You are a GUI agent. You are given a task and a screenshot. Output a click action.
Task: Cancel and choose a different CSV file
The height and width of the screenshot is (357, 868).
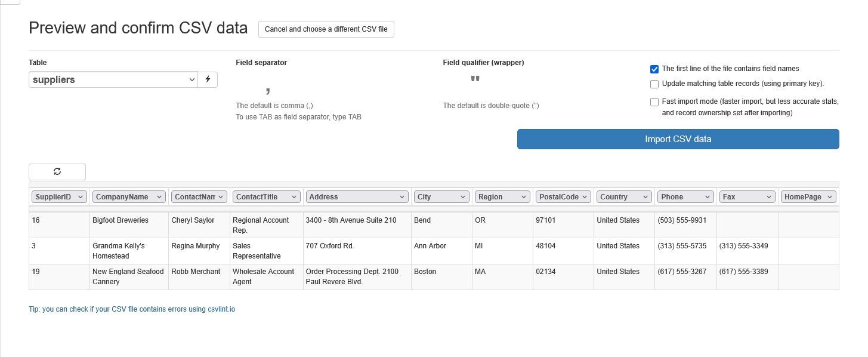[326, 29]
